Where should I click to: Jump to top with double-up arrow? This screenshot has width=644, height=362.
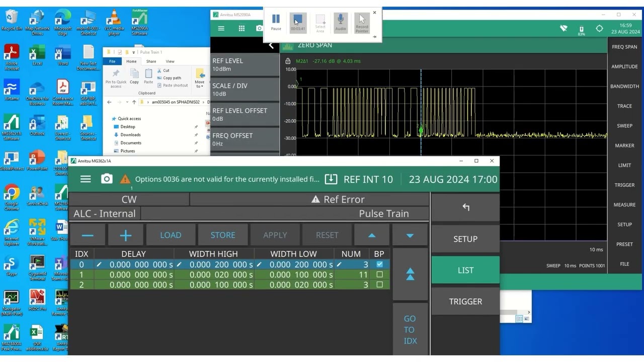pyautogui.click(x=410, y=274)
